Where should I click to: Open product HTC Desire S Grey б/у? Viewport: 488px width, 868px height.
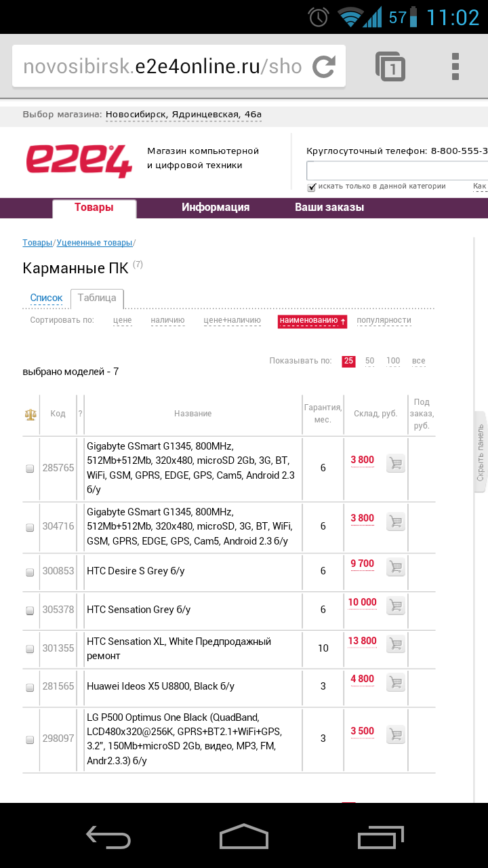click(136, 571)
